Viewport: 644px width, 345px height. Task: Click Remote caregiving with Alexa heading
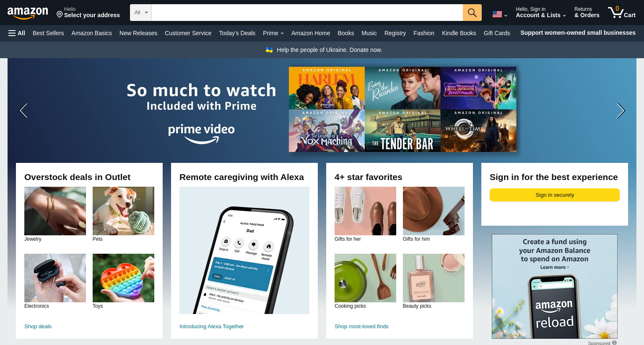click(241, 177)
